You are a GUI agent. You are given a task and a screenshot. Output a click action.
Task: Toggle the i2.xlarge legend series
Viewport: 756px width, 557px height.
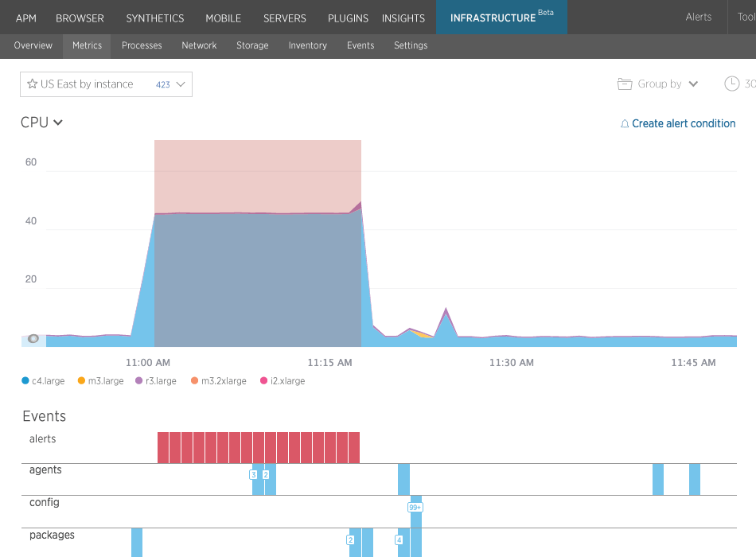(x=282, y=381)
